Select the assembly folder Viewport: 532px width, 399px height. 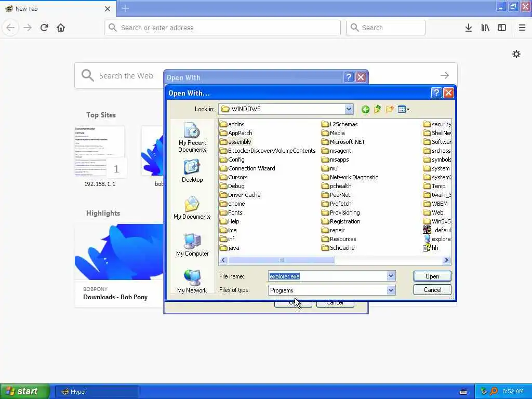[236, 142]
